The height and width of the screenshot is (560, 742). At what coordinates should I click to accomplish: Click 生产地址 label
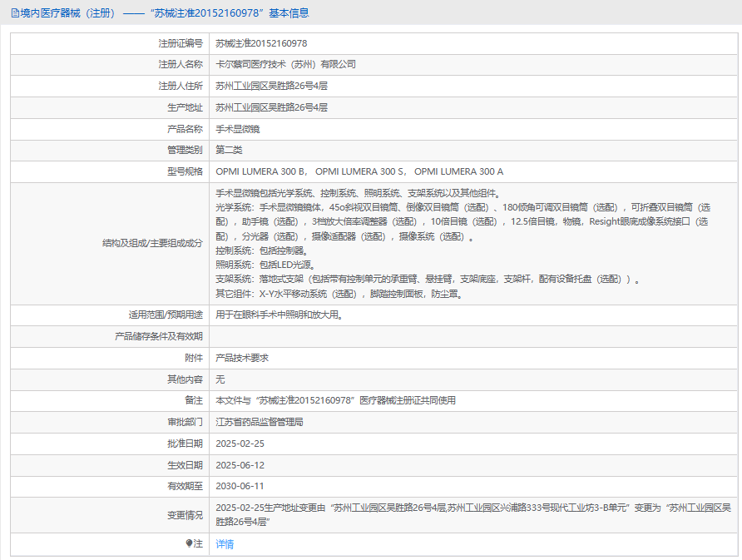(x=185, y=107)
